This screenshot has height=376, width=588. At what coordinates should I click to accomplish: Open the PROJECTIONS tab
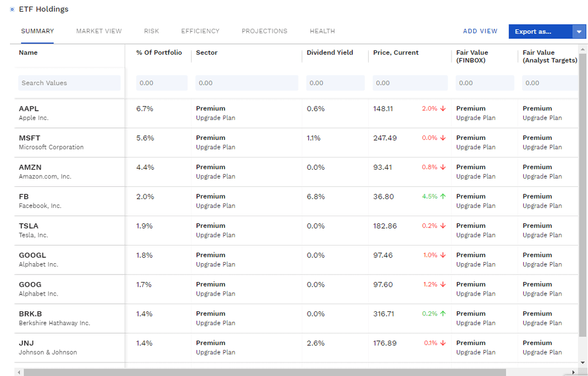pyautogui.click(x=264, y=31)
